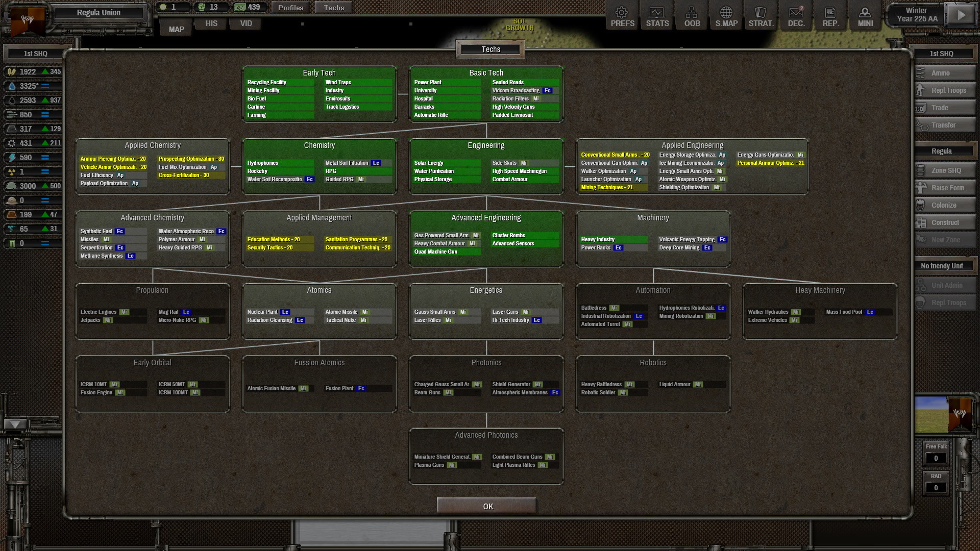Viewport: 980px width, 551px height.
Task: Expand the Advanced Photonics tech group
Action: 486,435
